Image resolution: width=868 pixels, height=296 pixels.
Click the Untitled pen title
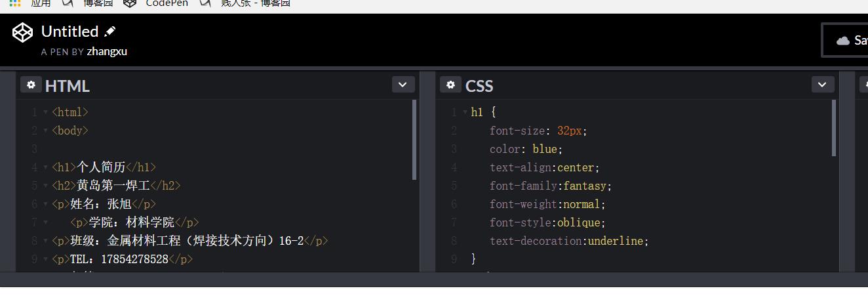click(x=69, y=32)
